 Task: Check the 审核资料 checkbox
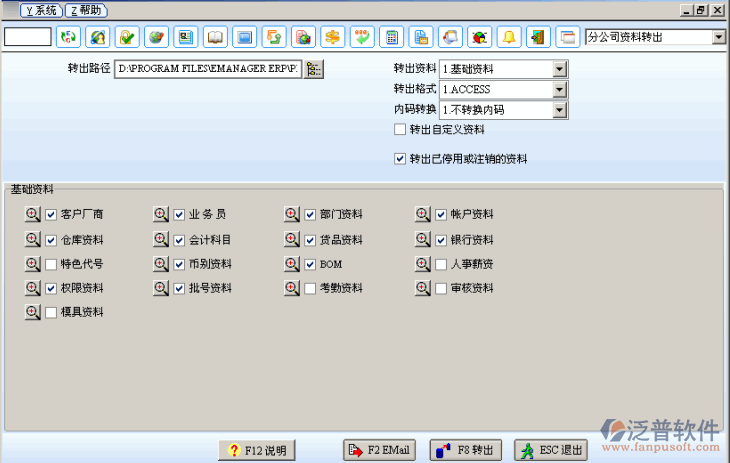click(x=441, y=289)
